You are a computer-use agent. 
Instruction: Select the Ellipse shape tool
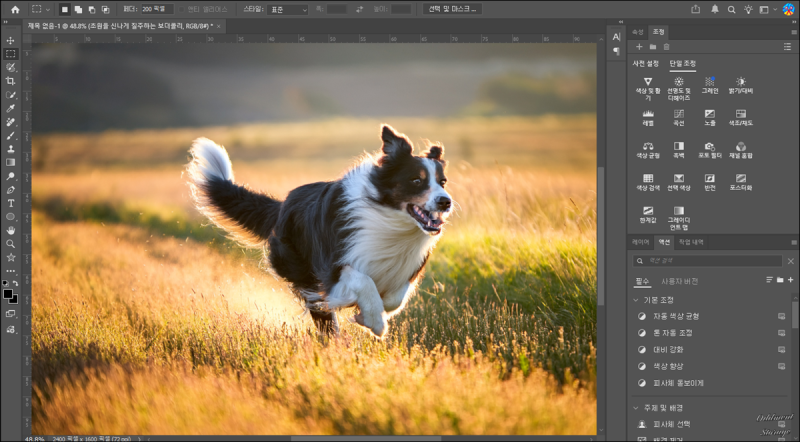[x=10, y=217]
